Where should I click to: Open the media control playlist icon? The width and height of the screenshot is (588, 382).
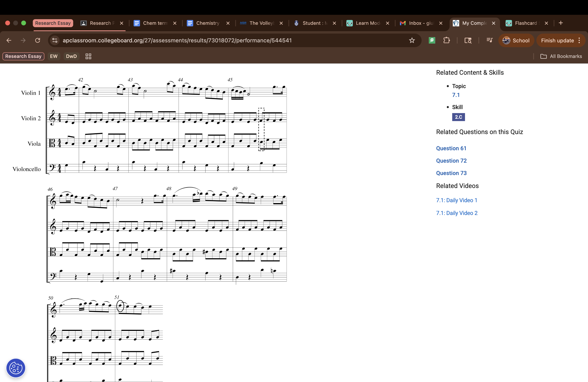tap(489, 41)
